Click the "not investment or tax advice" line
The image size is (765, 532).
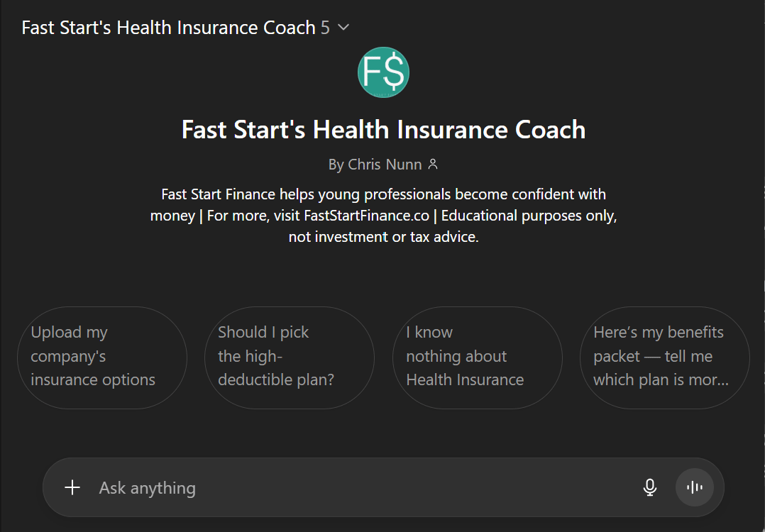[x=383, y=237]
